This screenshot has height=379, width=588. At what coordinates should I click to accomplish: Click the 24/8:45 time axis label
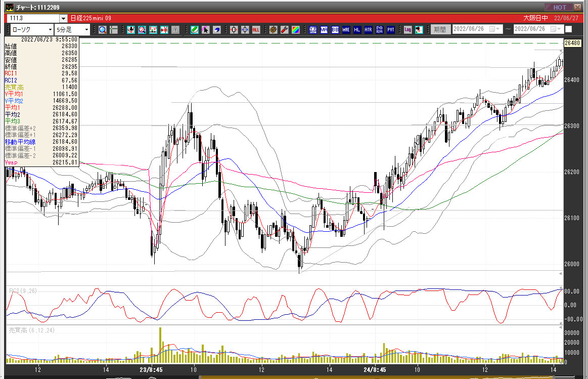(375, 369)
